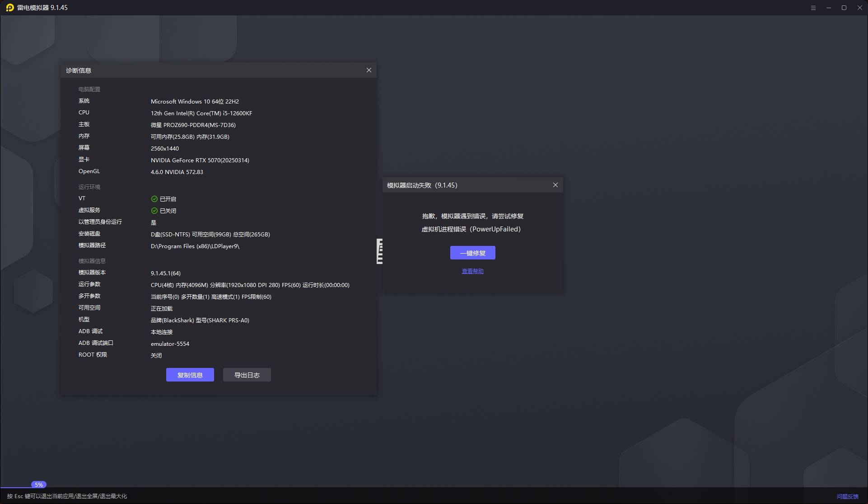Select the text Microsoft Windows 10 64位 22H2
The height and width of the screenshot is (504, 868).
195,102
